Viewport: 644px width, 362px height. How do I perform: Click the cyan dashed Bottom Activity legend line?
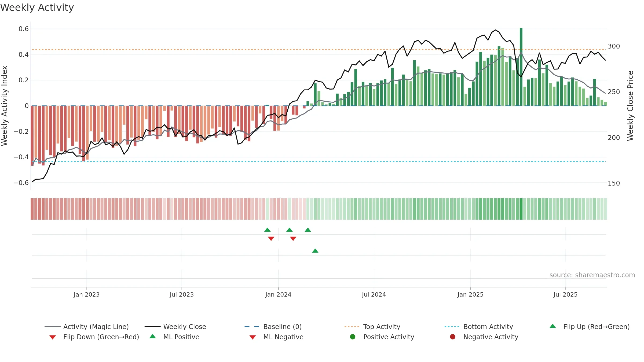tap(452, 327)
